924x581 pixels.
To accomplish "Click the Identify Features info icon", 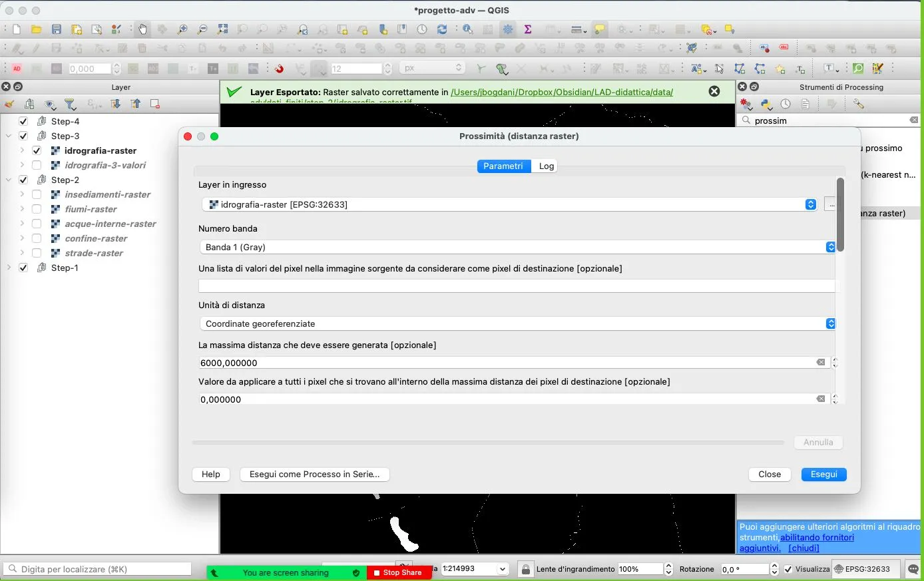I will click(468, 29).
